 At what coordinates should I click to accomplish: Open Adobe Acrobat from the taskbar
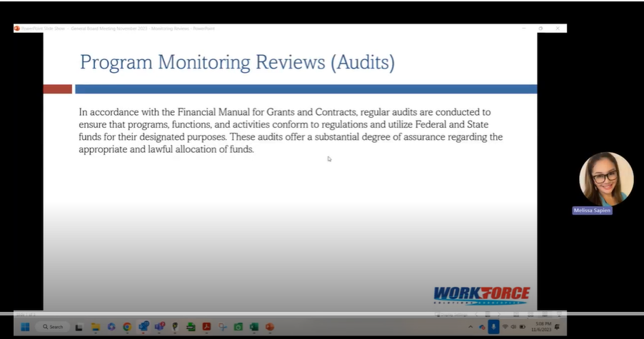click(x=206, y=327)
